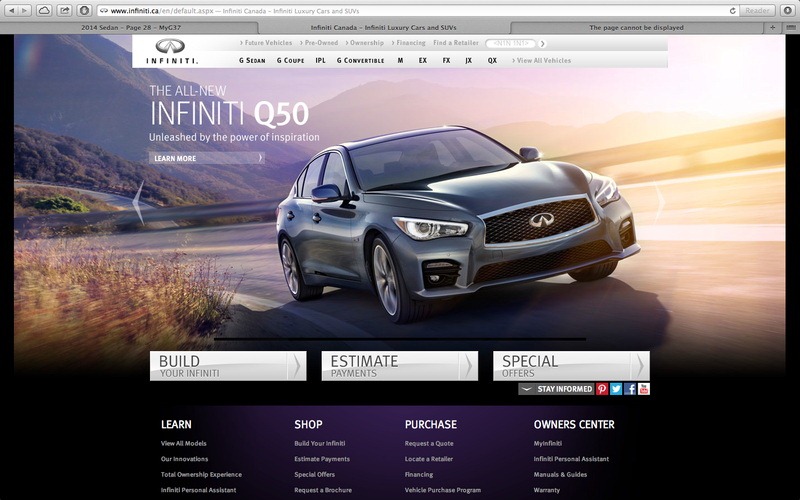Expand the Stay Informed dropdown
This screenshot has width=800, height=500.
tap(557, 389)
